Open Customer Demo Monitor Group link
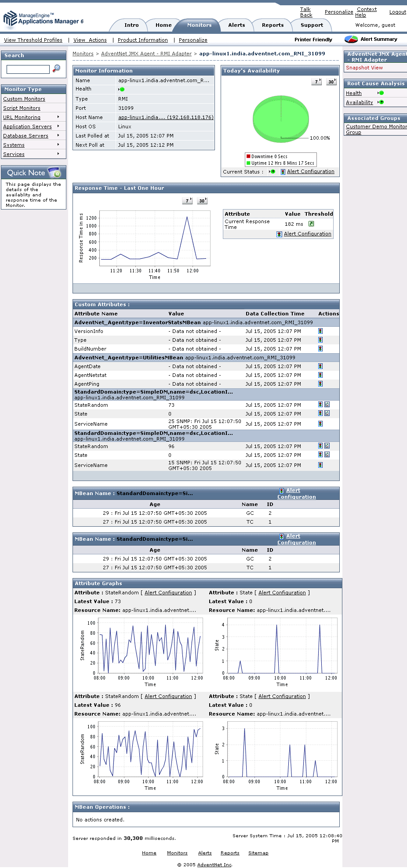 coord(376,129)
